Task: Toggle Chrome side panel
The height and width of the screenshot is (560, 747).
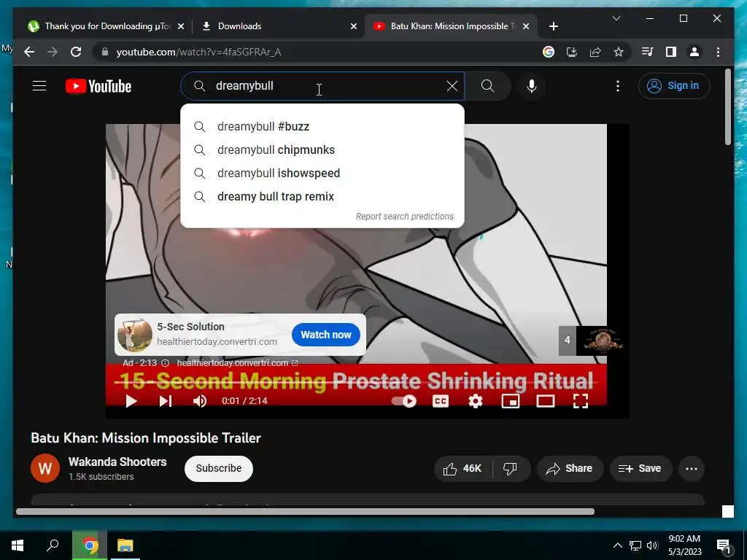Action: click(671, 52)
